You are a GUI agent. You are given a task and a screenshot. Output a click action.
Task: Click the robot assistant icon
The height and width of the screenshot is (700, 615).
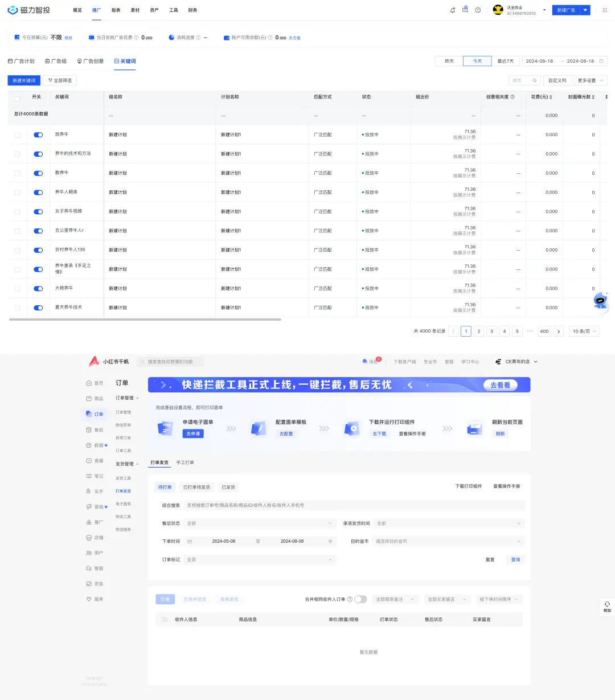(600, 300)
